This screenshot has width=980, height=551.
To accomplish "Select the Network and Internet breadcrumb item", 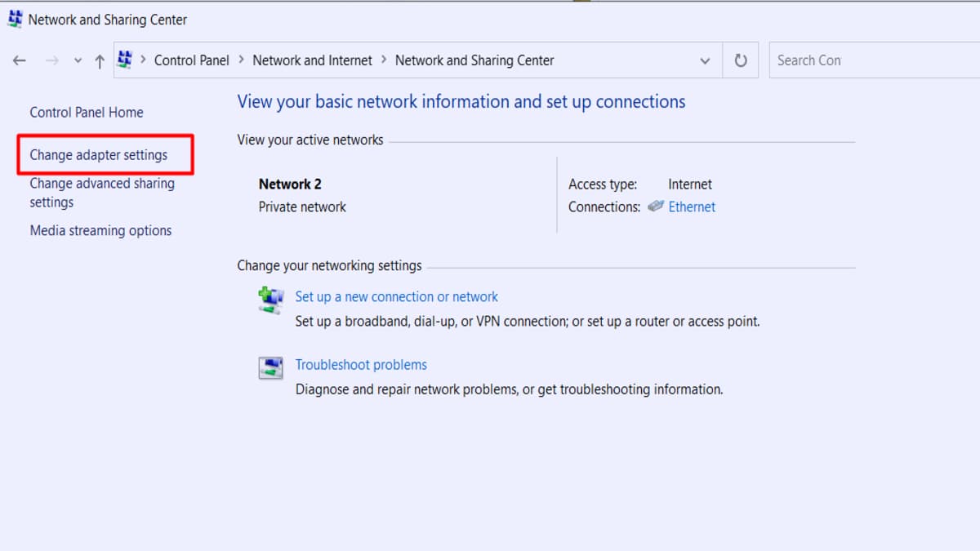I will point(312,60).
